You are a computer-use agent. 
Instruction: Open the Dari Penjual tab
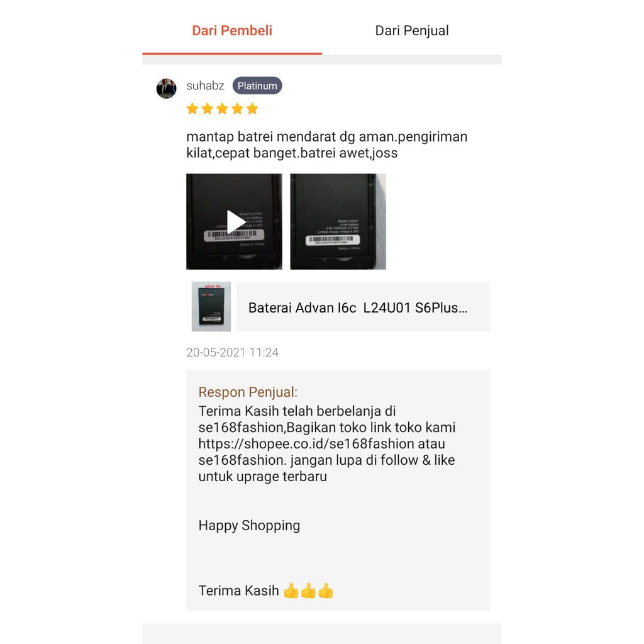point(411,31)
